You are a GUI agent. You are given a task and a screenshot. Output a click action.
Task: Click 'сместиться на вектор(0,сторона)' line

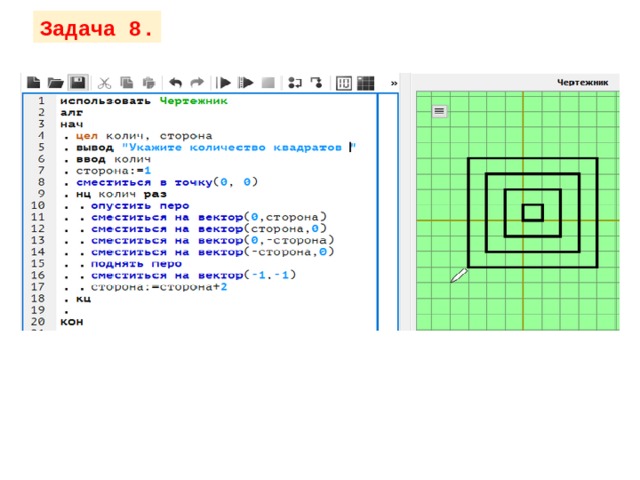coord(209,217)
